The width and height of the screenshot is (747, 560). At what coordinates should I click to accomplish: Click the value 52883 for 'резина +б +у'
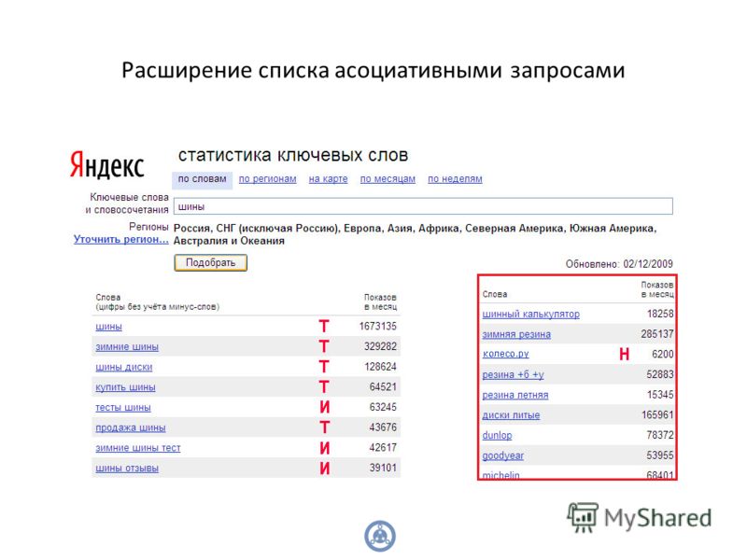660,374
